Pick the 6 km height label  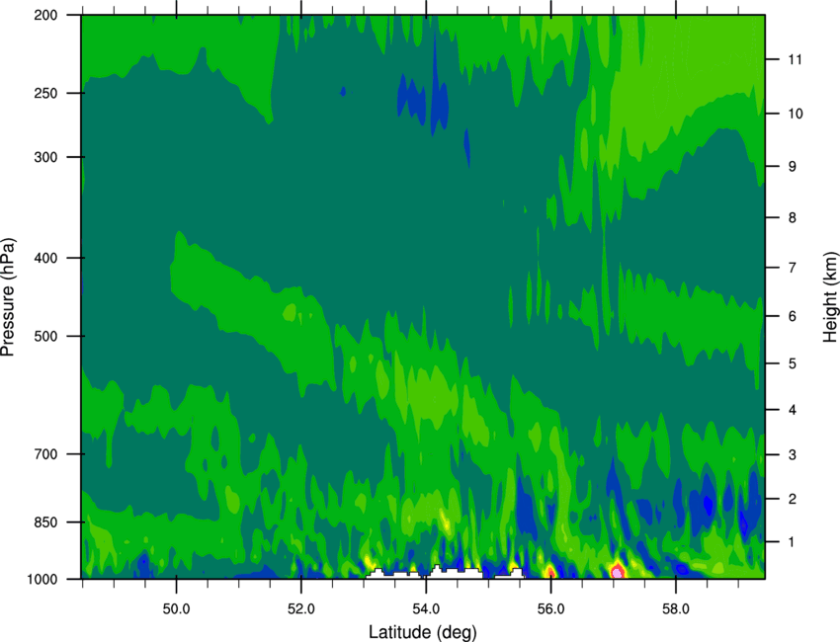point(792,316)
